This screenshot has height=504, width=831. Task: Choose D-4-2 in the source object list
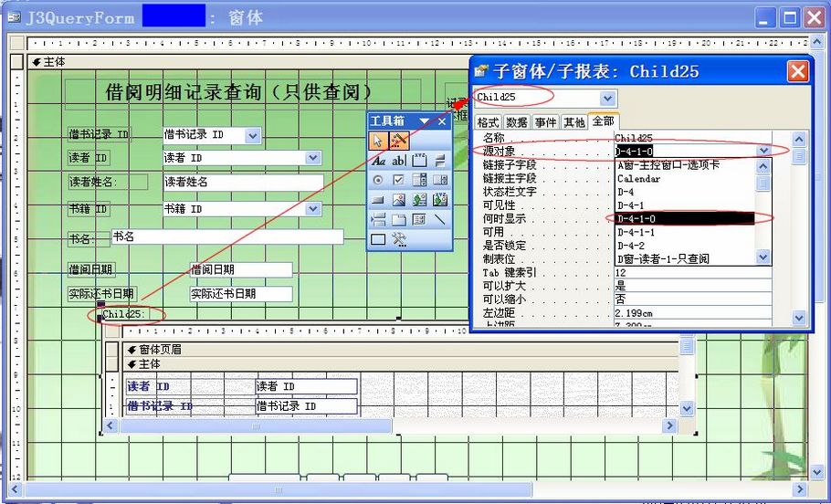pos(685,246)
